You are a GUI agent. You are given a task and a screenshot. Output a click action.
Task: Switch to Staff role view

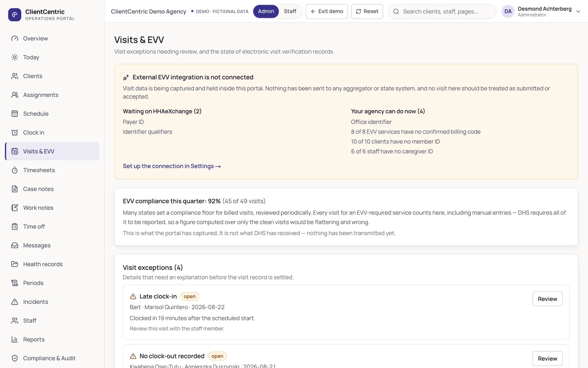290,11
